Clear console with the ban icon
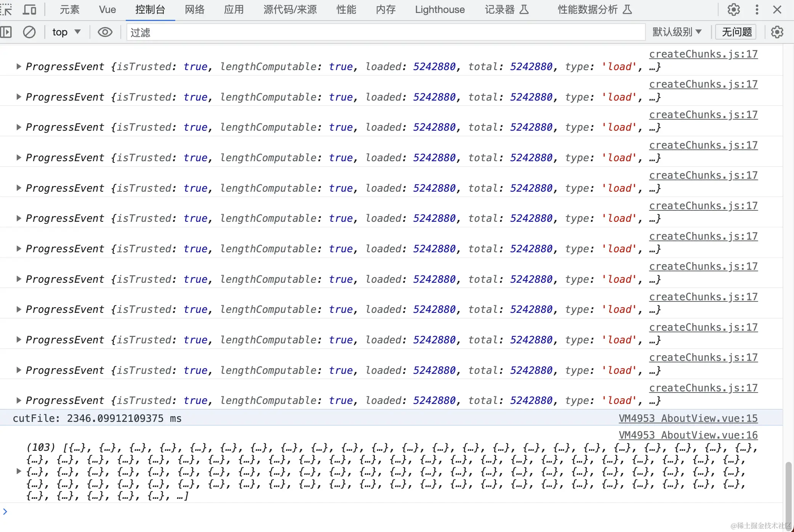This screenshot has height=532, width=794. point(29,32)
